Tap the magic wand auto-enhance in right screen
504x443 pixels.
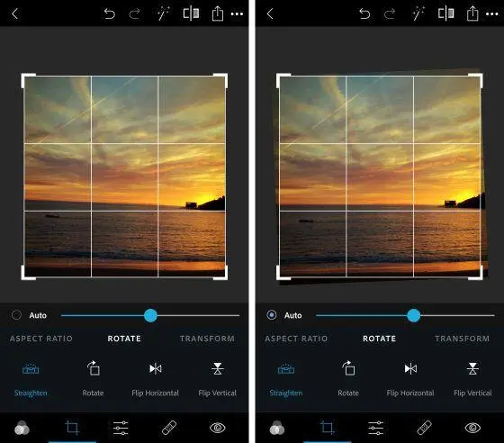click(418, 14)
